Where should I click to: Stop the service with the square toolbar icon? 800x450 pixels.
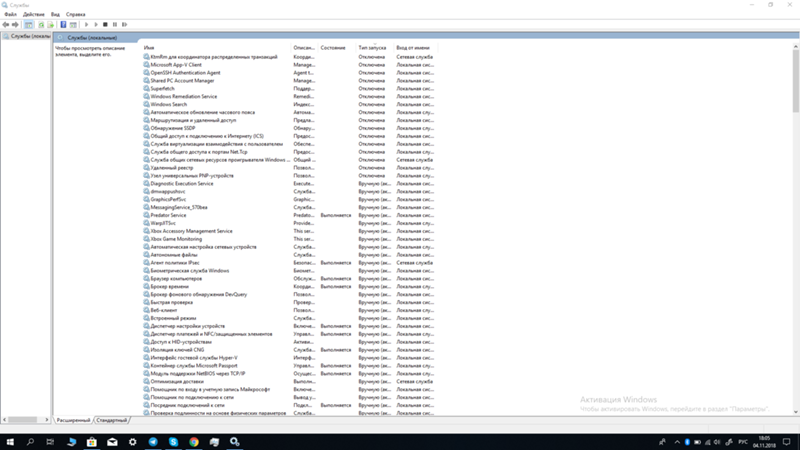105,24
